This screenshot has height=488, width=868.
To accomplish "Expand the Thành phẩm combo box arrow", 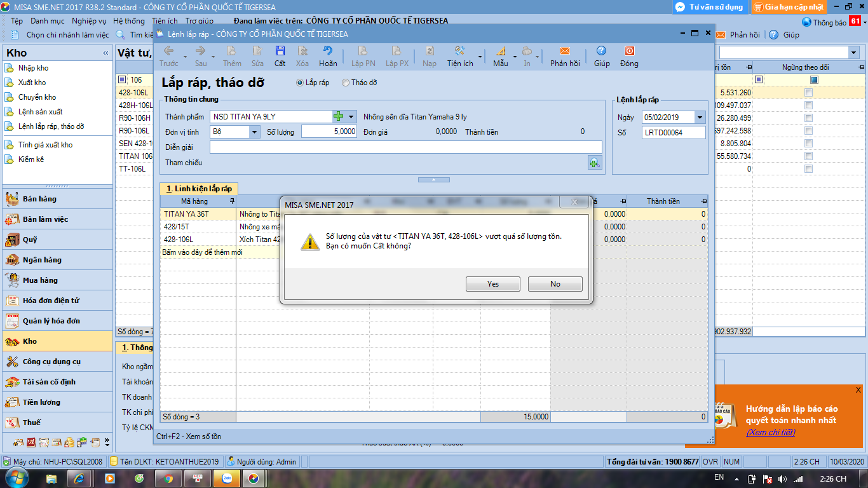I will point(351,116).
